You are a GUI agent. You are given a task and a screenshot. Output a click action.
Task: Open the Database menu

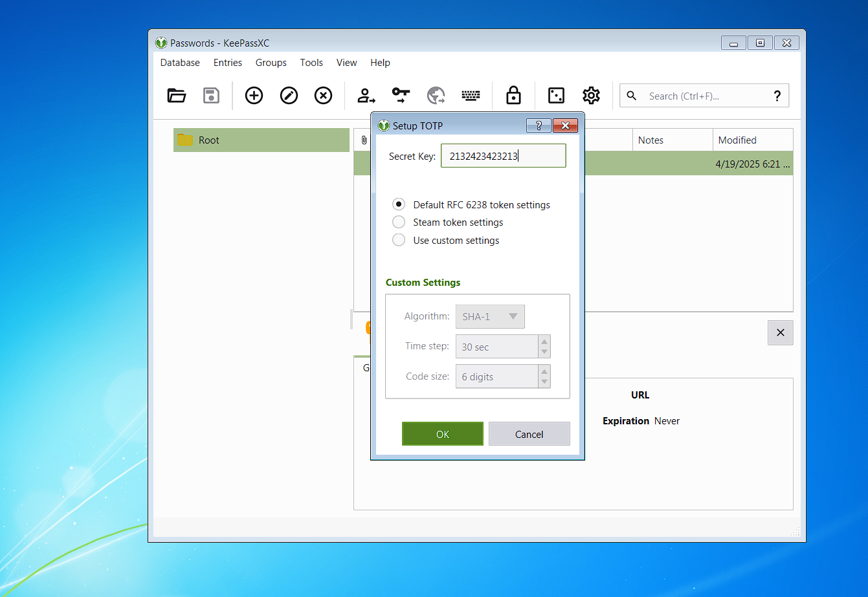179,62
